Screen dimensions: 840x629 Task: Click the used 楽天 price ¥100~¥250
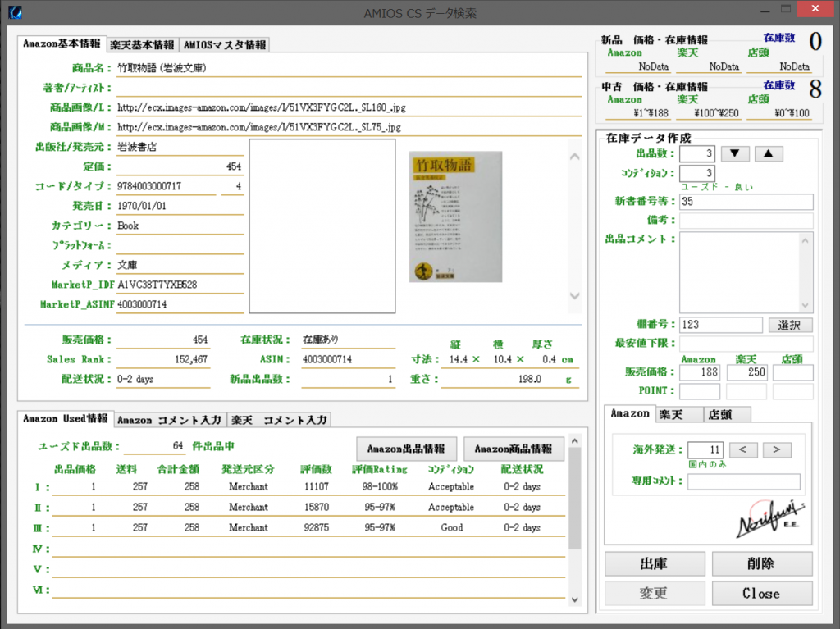coord(716,113)
